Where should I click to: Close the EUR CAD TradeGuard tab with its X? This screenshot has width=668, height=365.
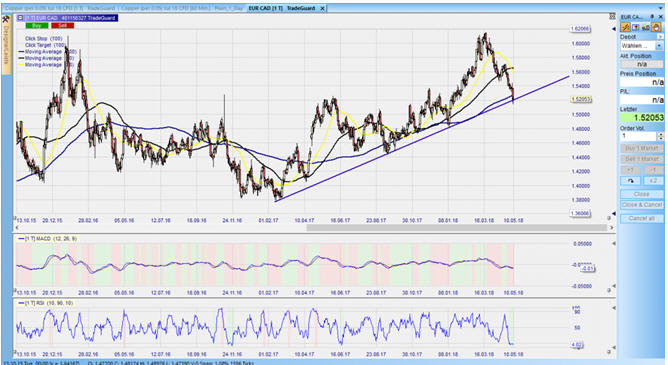coord(322,8)
